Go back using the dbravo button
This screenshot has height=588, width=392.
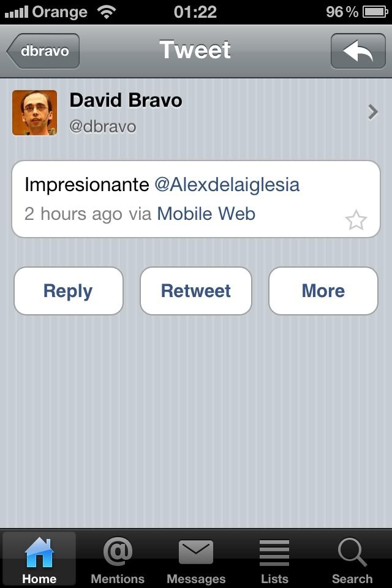[x=43, y=51]
